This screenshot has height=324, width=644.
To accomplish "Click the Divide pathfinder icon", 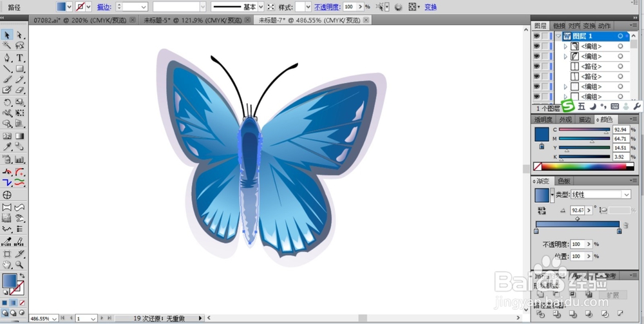I will 541,314.
